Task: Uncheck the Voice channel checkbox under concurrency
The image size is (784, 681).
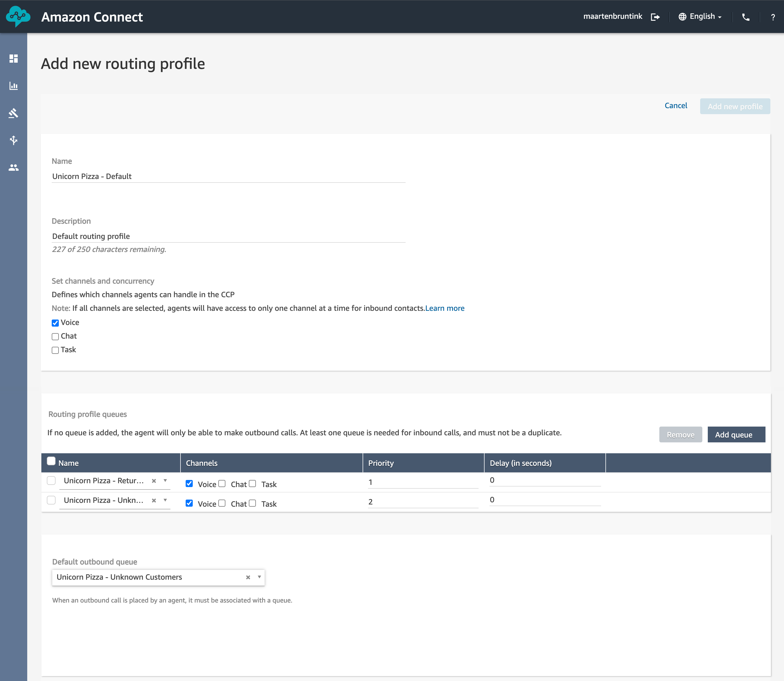Action: pyautogui.click(x=55, y=323)
